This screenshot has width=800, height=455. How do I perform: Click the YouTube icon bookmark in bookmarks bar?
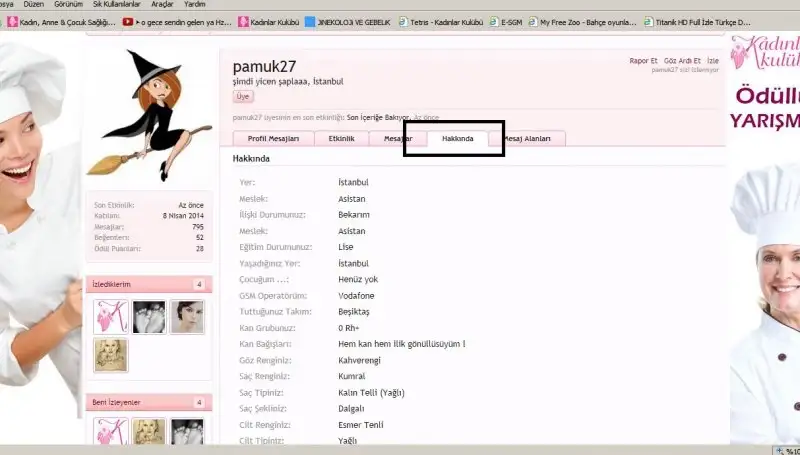coord(129,21)
